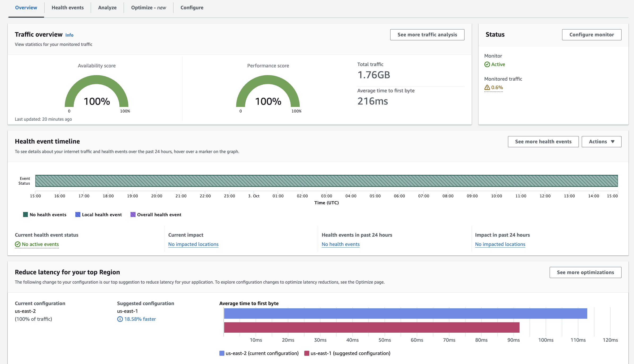Open the Optimize - new tab

tap(149, 8)
